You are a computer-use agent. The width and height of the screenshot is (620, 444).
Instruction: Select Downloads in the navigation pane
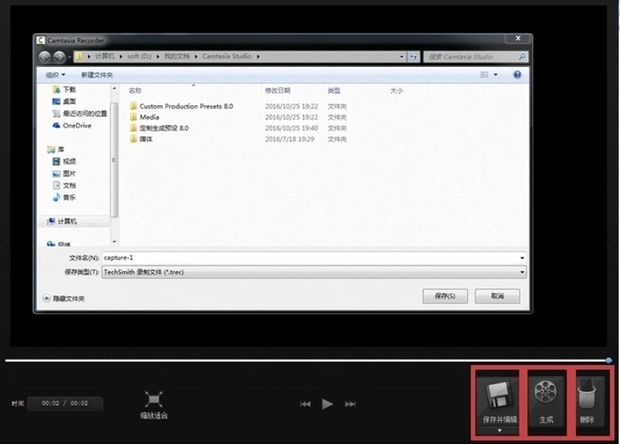click(x=64, y=89)
